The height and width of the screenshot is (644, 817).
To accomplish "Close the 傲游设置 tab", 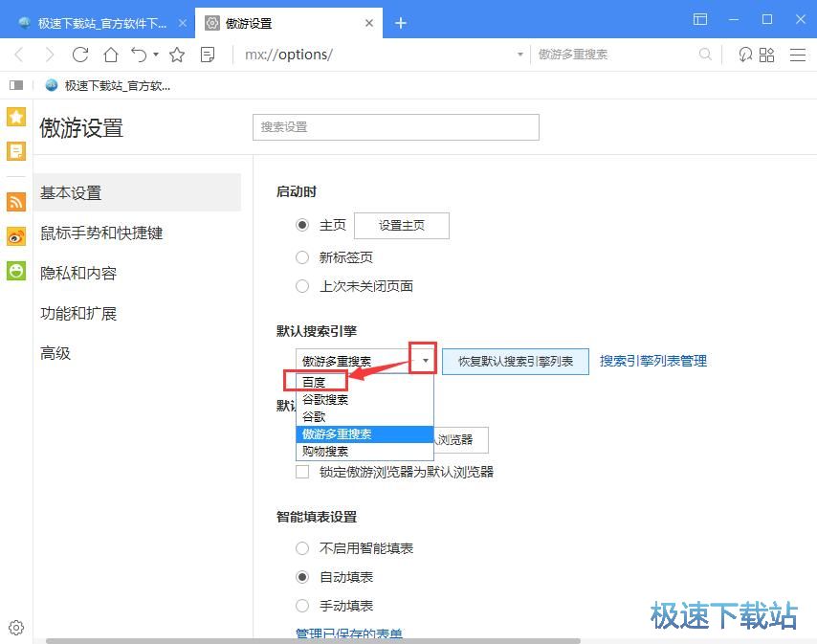I will point(369,23).
